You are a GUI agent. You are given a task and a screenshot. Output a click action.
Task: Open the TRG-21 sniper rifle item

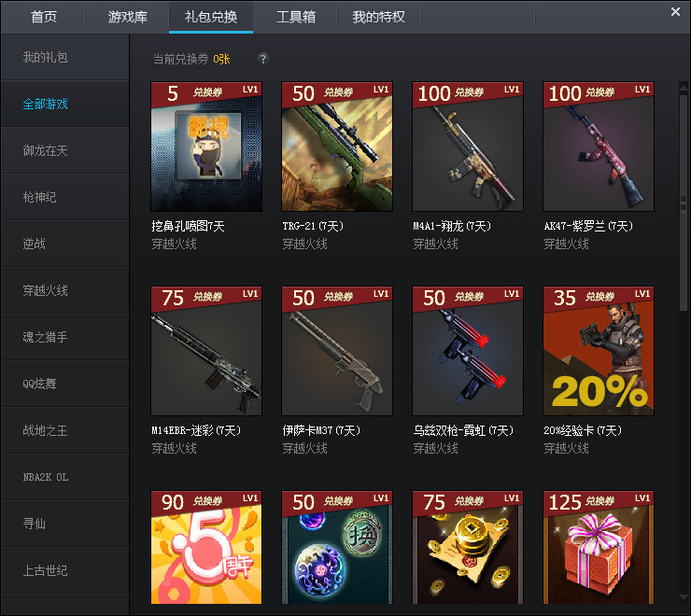point(337,147)
